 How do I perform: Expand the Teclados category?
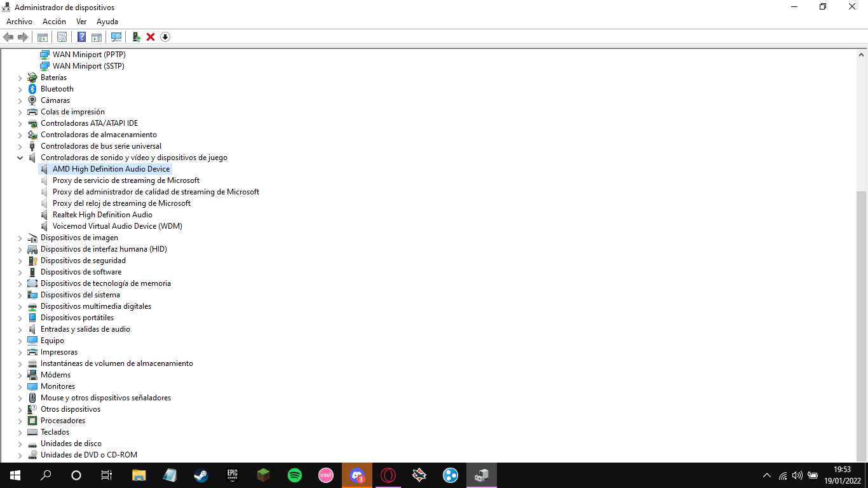click(x=20, y=432)
